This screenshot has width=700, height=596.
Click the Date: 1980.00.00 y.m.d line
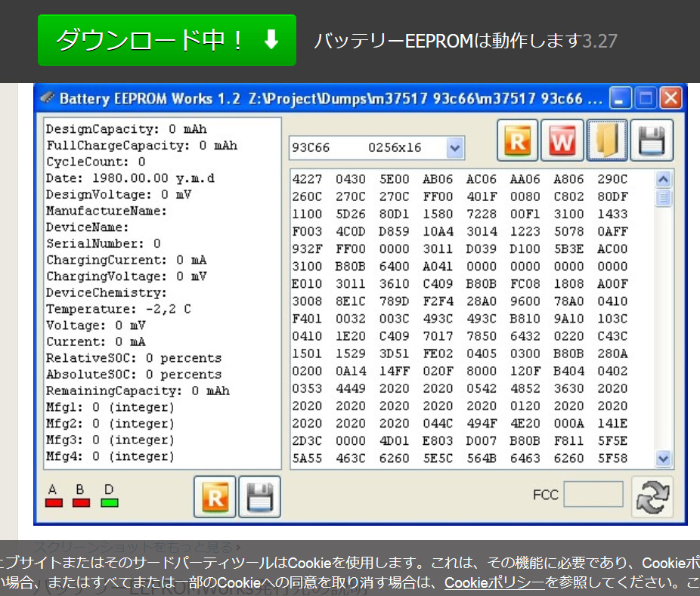[x=130, y=178]
